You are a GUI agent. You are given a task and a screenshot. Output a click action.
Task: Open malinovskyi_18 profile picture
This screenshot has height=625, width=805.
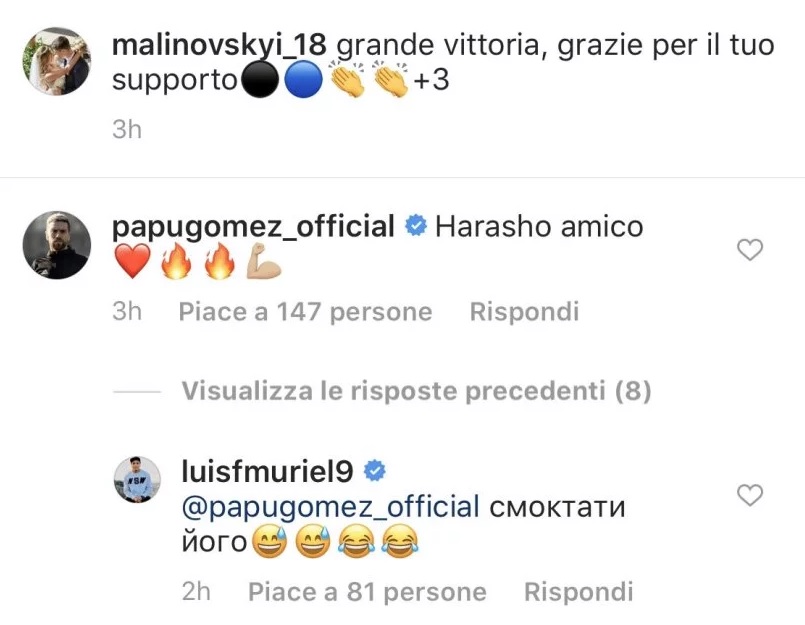[57, 61]
